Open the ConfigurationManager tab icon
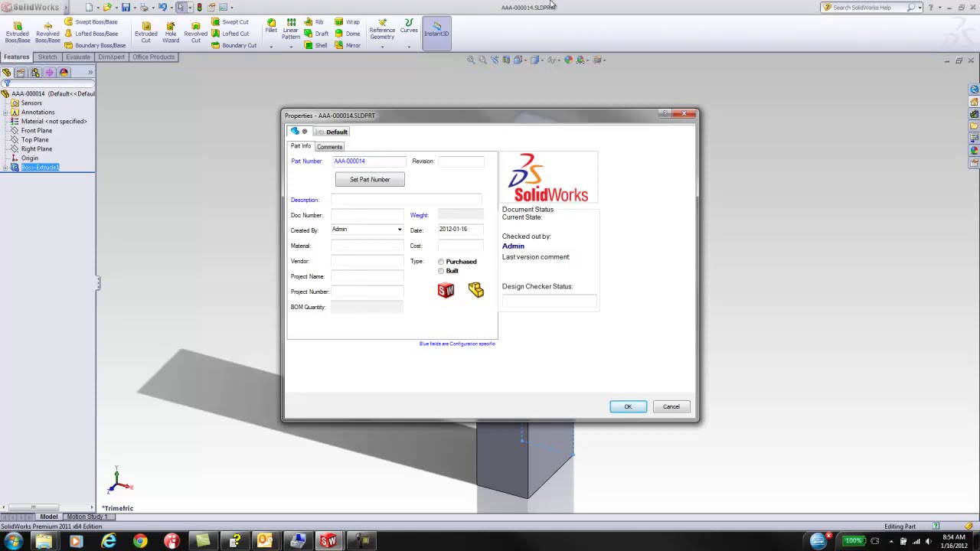980x551 pixels. (35, 73)
